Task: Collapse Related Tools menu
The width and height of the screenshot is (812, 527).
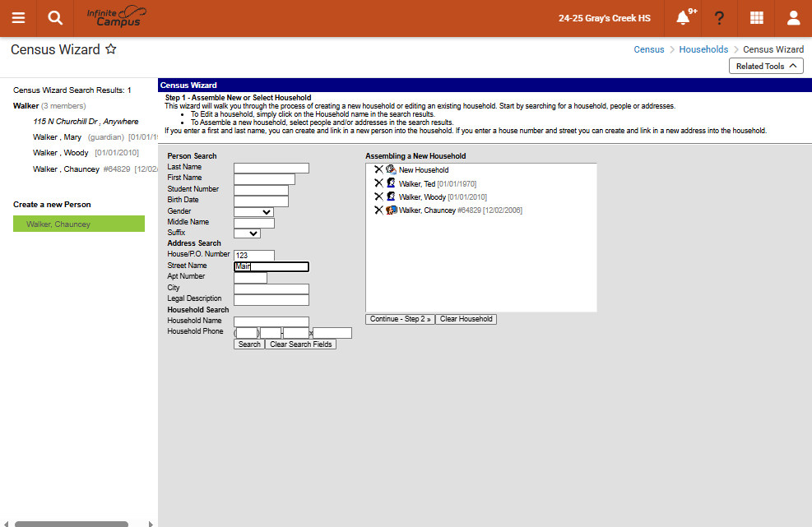Action: click(x=766, y=66)
